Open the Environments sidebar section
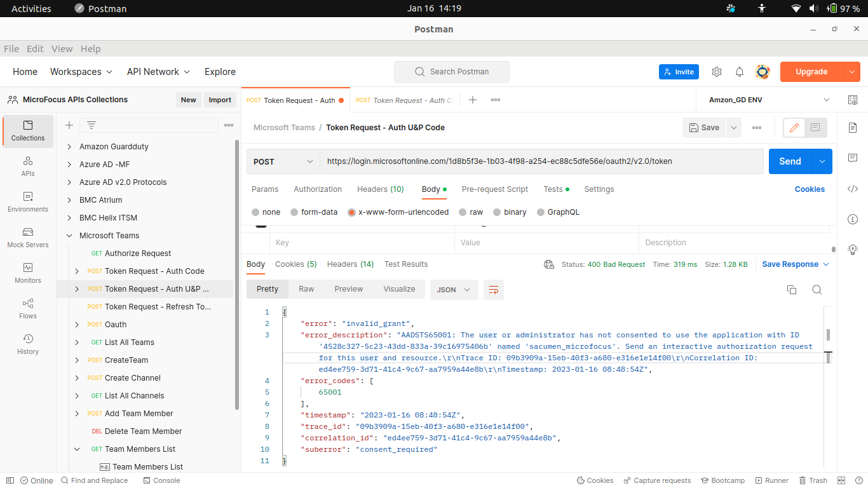This screenshot has height=488, width=868. click(x=28, y=202)
